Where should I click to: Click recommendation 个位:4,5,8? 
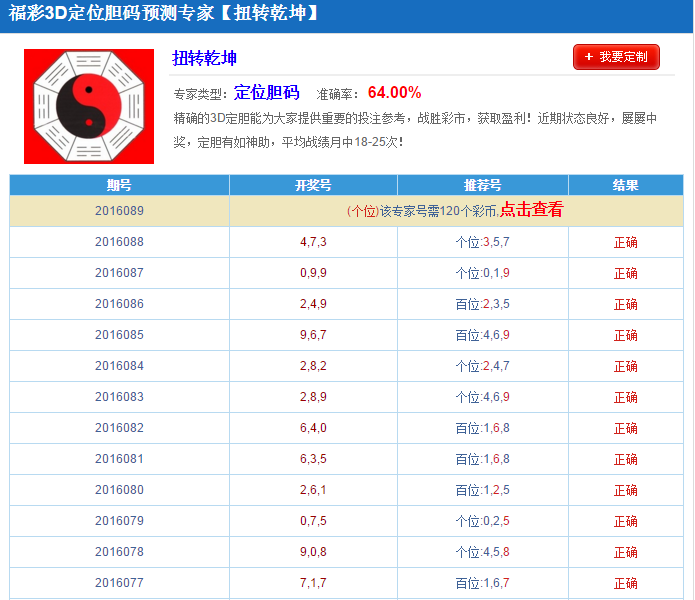(x=483, y=553)
